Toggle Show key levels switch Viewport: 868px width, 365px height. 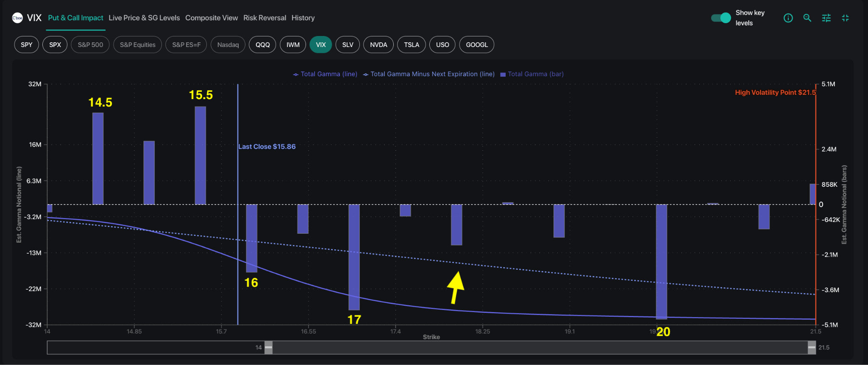pos(721,18)
